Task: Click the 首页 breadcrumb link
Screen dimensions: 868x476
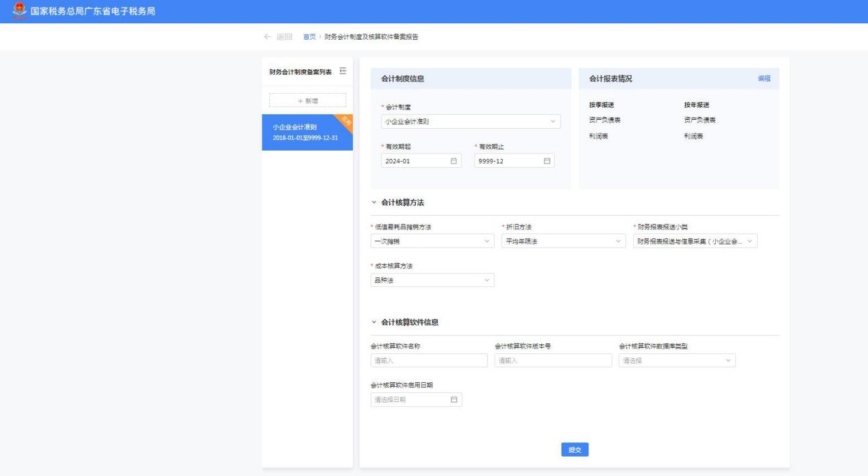Action: click(309, 37)
